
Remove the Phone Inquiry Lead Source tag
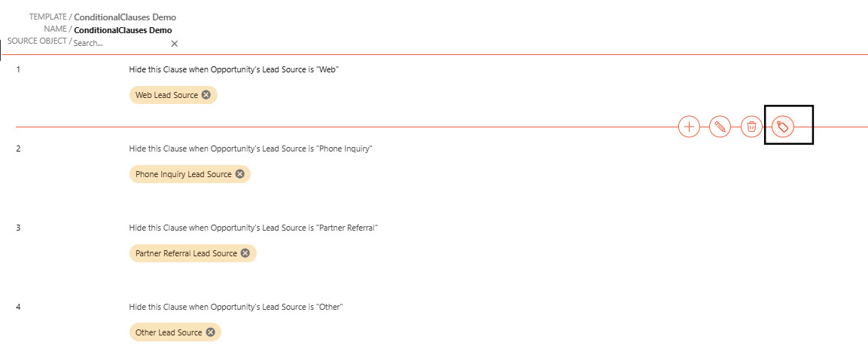tap(239, 174)
